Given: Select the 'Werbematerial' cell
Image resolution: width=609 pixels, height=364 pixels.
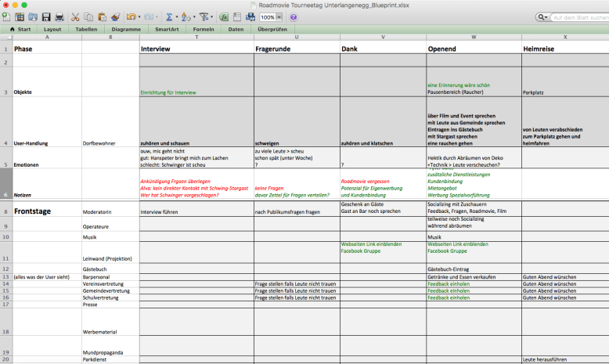Looking at the screenshot, I should click(x=110, y=322).
